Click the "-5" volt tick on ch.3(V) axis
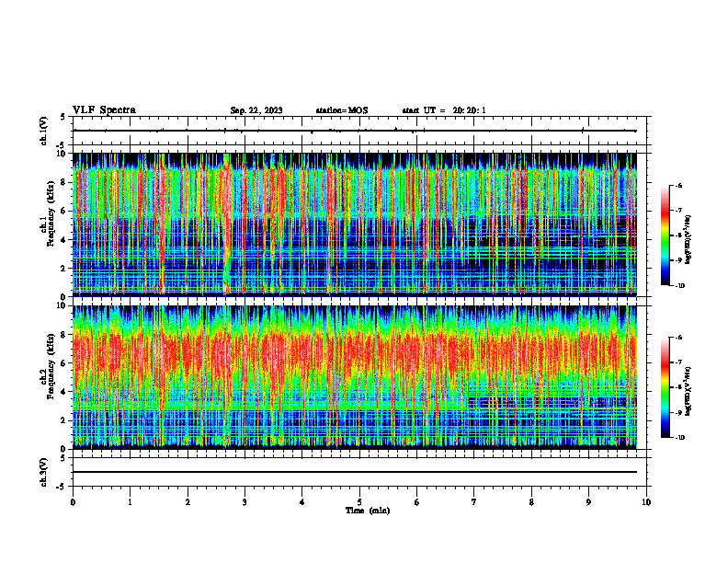 pos(62,487)
